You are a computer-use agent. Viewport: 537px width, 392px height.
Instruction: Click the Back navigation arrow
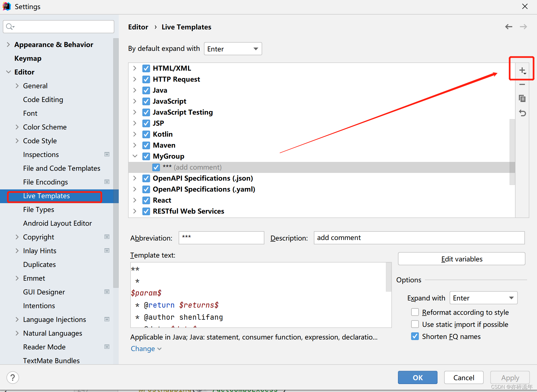pos(508,27)
